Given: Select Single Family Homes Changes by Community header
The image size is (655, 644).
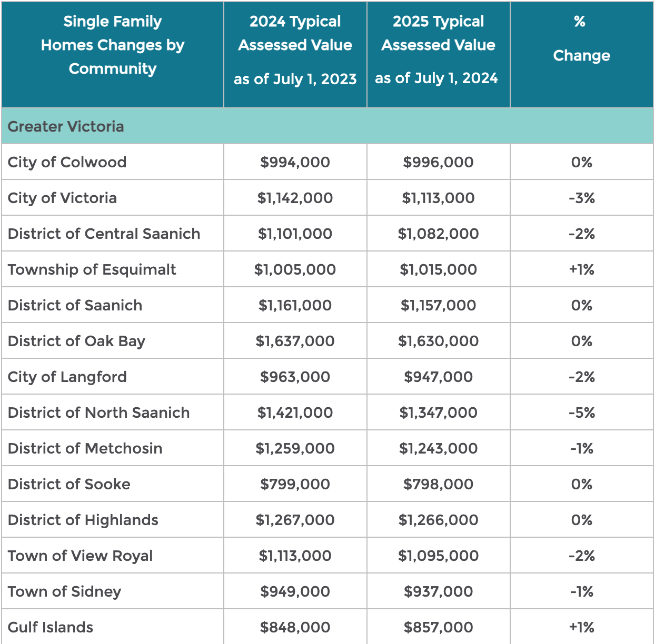Looking at the screenshot, I should pos(113,45).
